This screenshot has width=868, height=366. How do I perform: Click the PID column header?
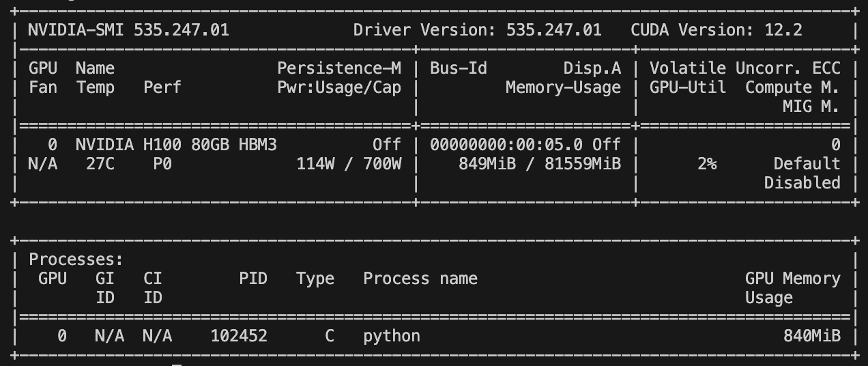click(x=253, y=279)
